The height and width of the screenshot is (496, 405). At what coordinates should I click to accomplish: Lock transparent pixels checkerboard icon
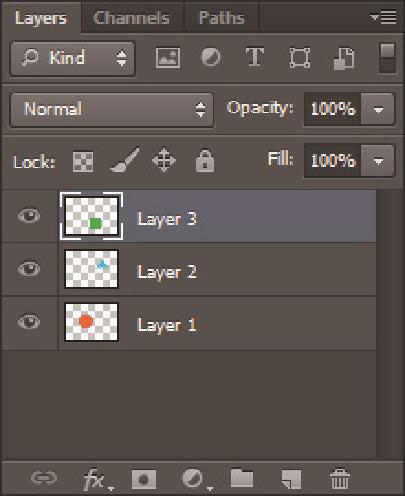click(x=83, y=162)
